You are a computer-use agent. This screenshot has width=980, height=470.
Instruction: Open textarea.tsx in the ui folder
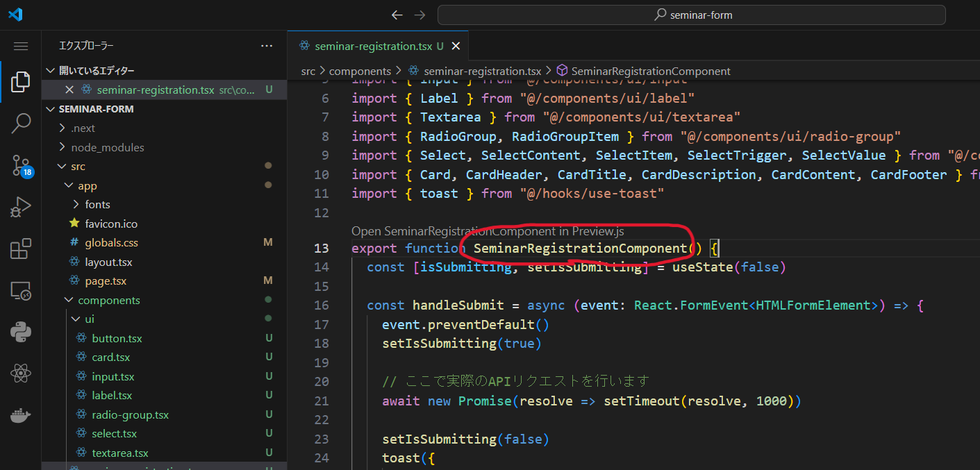164,453
